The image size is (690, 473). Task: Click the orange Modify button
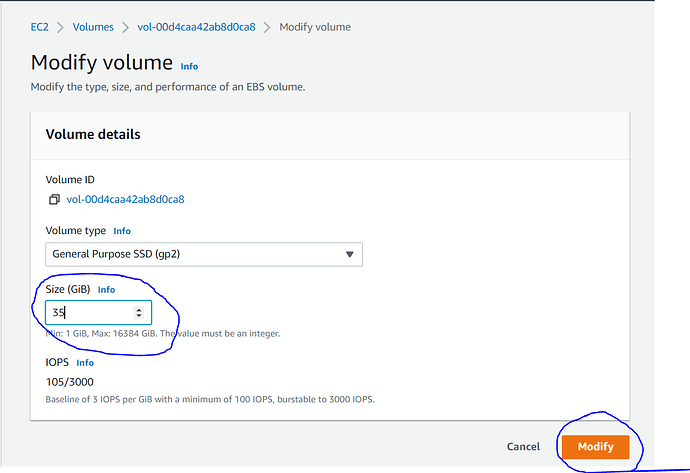(595, 447)
